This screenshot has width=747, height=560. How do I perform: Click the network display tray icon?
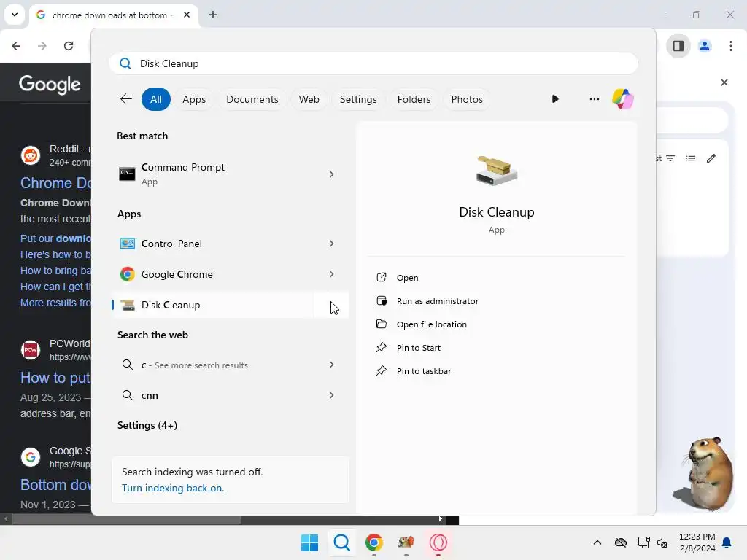click(x=643, y=542)
